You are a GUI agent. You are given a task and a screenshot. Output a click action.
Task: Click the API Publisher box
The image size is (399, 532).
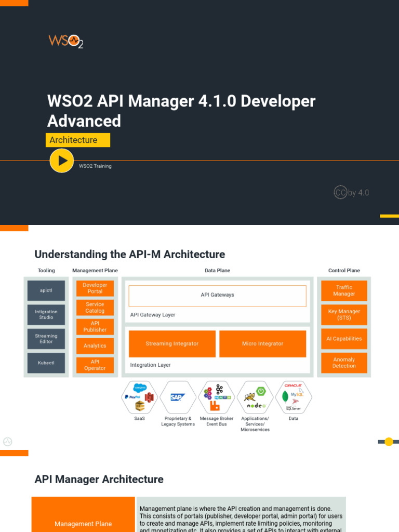click(95, 326)
